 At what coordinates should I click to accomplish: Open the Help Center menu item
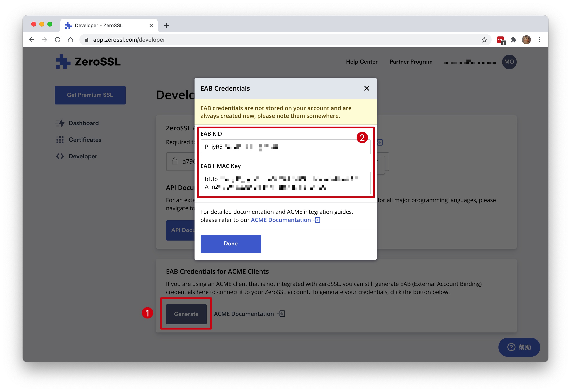click(x=361, y=62)
